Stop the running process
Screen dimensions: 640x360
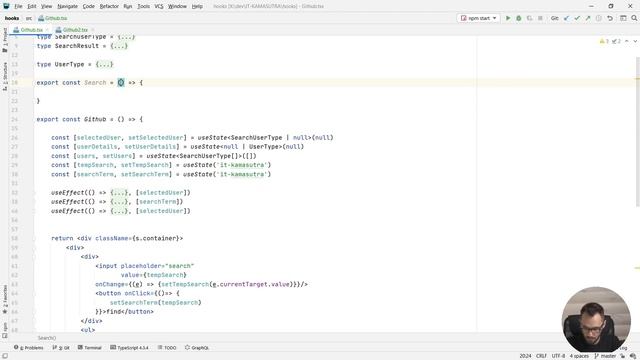[x=540, y=18]
